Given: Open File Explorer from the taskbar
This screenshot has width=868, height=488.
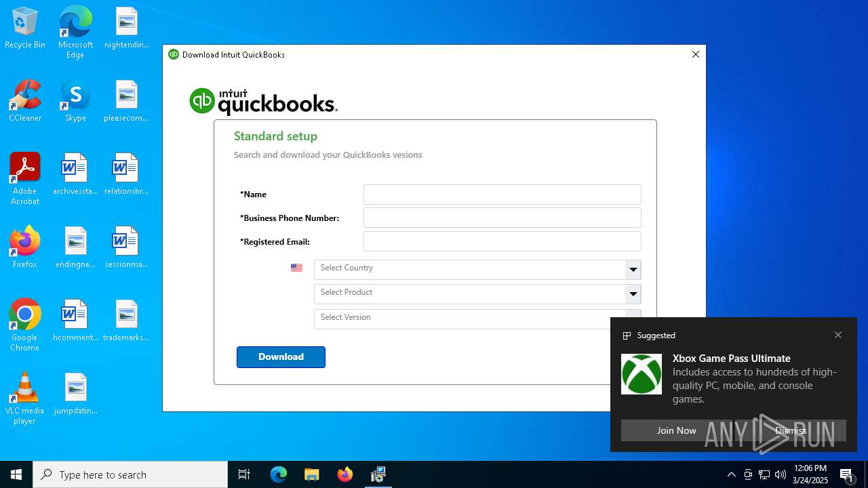Looking at the screenshot, I should 312,474.
